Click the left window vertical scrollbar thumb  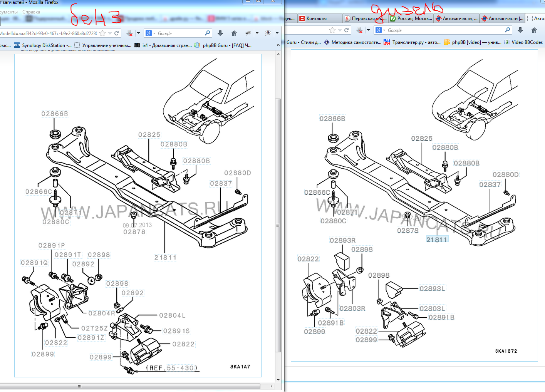(x=278, y=225)
